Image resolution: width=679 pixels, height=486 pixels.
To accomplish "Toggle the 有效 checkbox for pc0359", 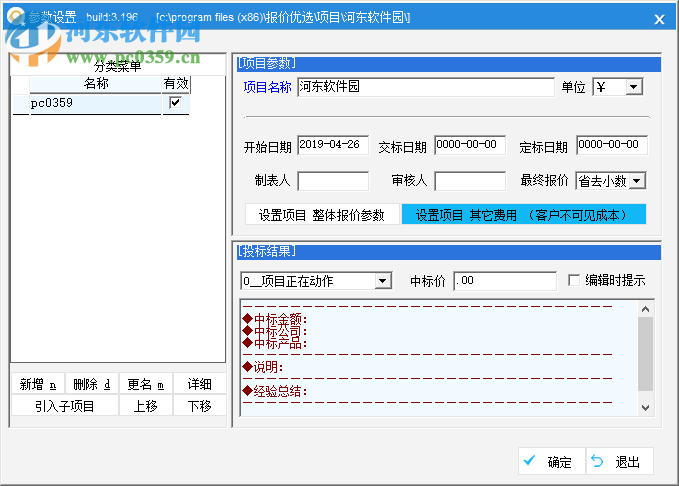I will pyautogui.click(x=175, y=103).
